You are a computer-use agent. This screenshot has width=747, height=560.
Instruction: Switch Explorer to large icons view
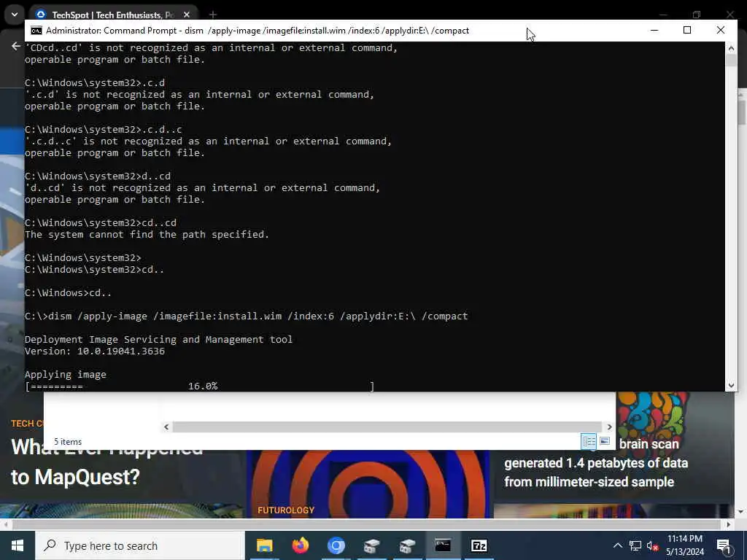coord(605,441)
